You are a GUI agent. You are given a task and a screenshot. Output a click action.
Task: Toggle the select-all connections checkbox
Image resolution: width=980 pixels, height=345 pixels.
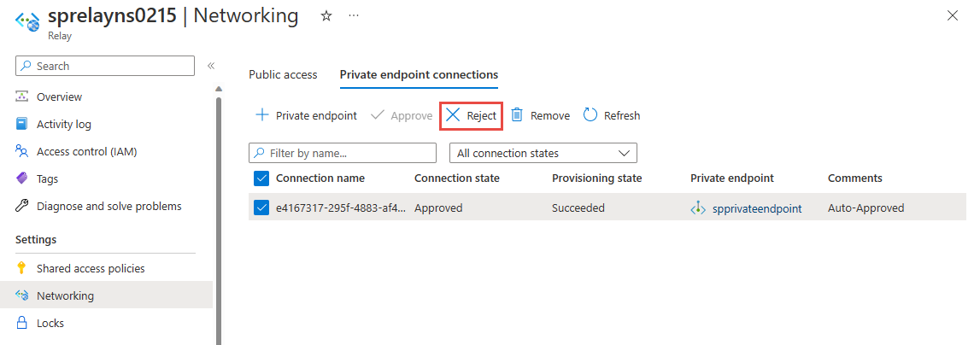click(x=261, y=178)
